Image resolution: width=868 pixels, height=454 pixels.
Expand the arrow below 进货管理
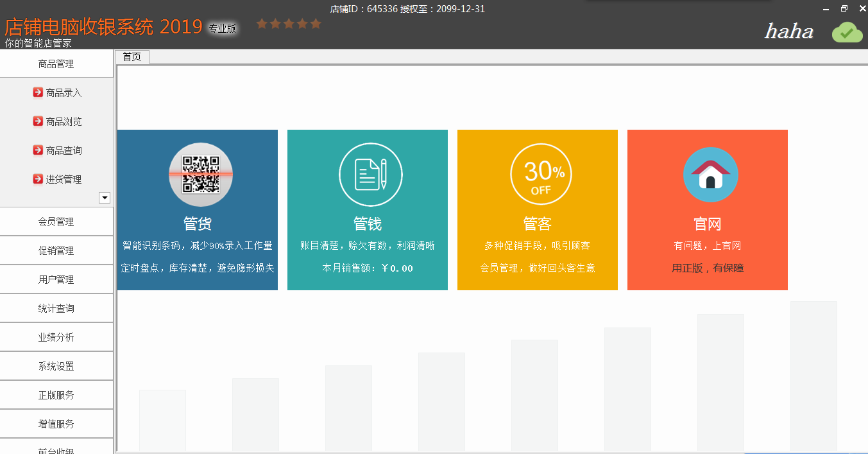point(104,198)
